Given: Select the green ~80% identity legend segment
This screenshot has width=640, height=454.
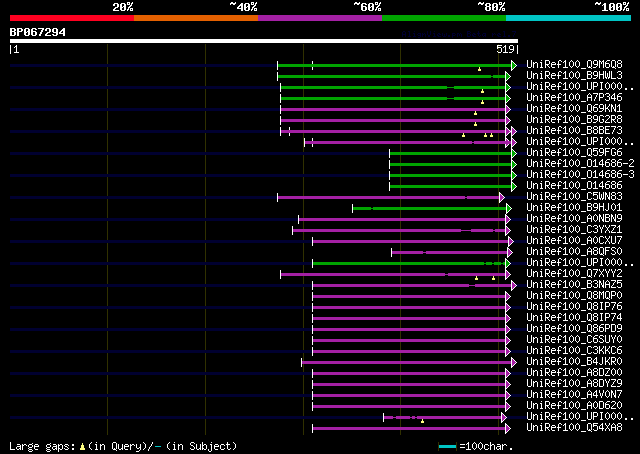Looking at the screenshot, I should pyautogui.click(x=444, y=18).
